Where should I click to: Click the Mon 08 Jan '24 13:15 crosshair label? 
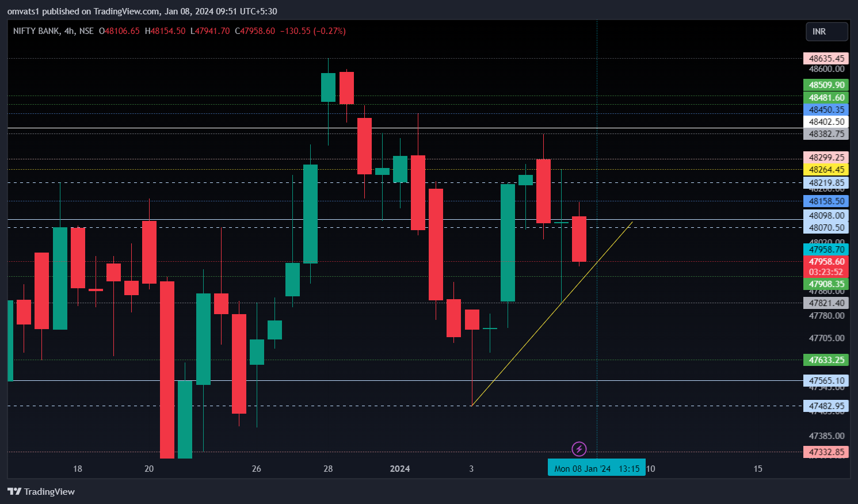coord(597,468)
